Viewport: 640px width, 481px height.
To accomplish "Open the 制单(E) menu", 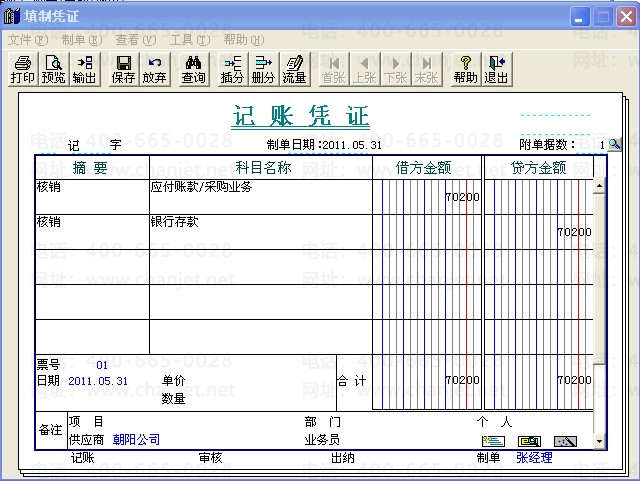I will (82, 40).
